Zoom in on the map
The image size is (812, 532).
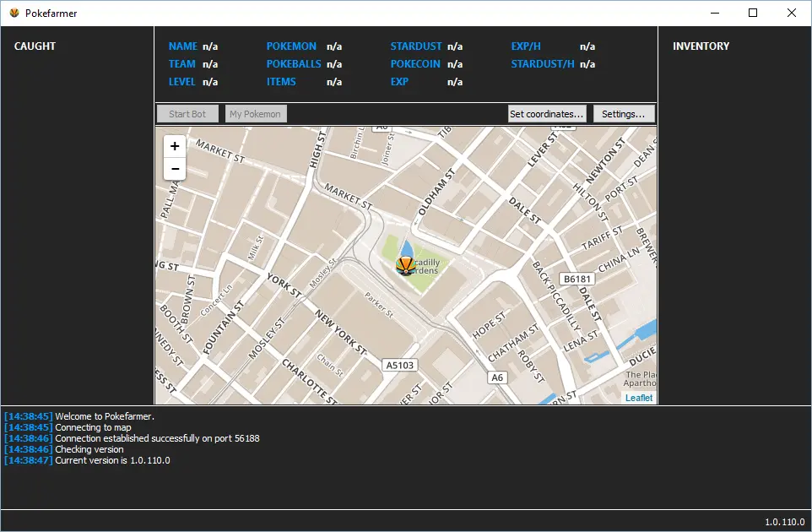tap(175, 147)
